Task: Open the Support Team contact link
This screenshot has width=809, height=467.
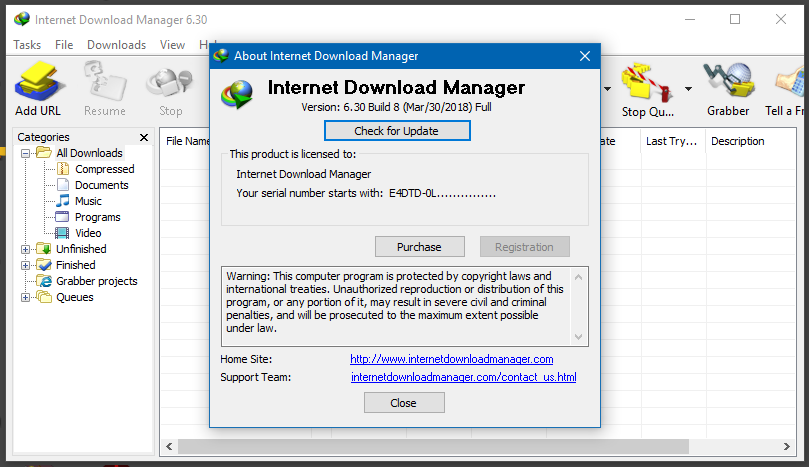Action: point(463,377)
